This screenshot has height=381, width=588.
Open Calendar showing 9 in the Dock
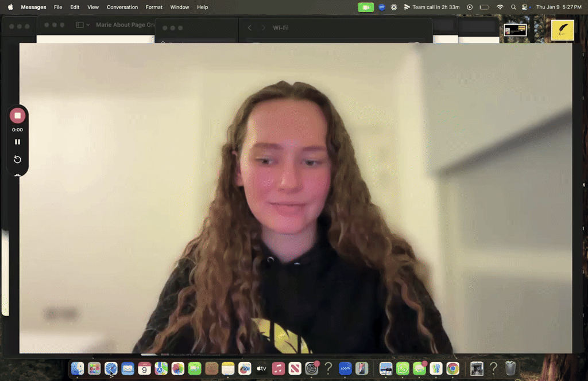[x=144, y=368]
